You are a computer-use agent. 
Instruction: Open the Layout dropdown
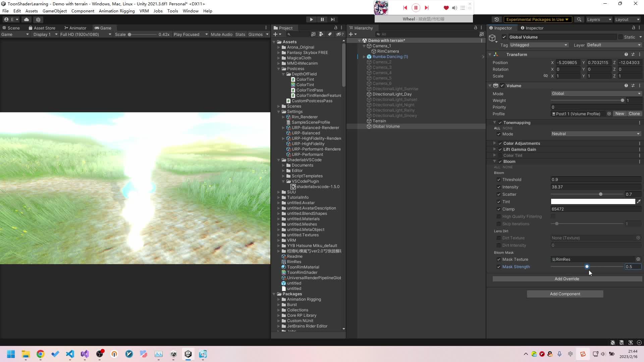tap(627, 19)
